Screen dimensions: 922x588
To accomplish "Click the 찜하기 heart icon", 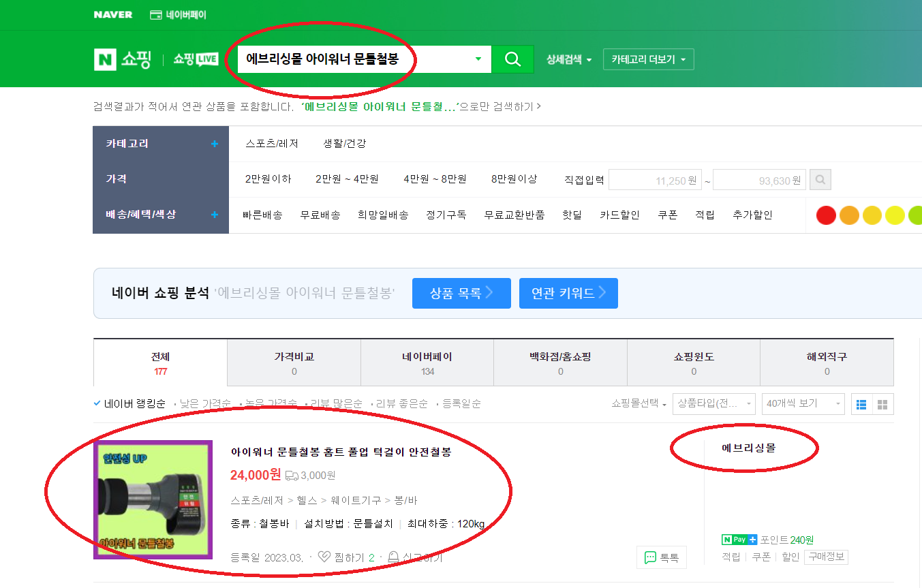I will click(324, 557).
